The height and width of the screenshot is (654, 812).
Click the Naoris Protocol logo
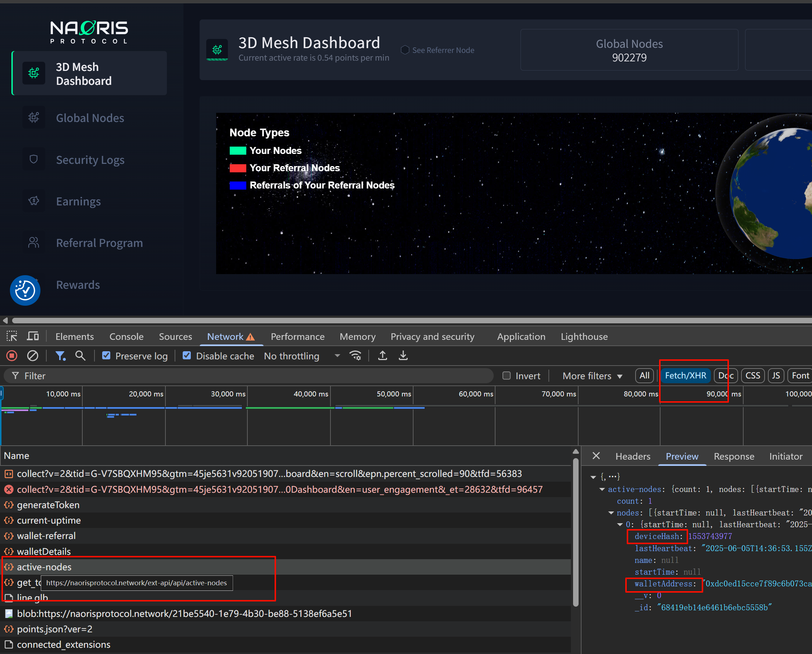pyautogui.click(x=89, y=32)
